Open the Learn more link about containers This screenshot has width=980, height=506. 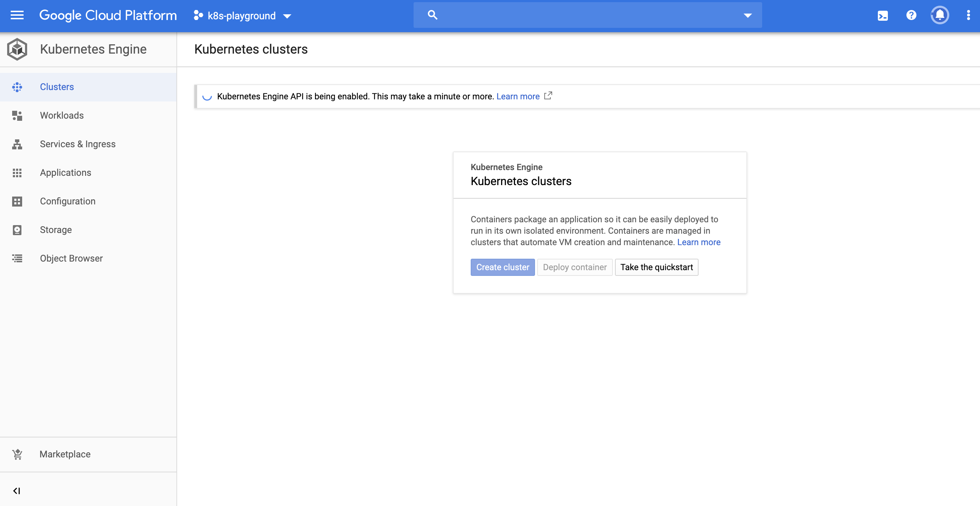point(699,242)
